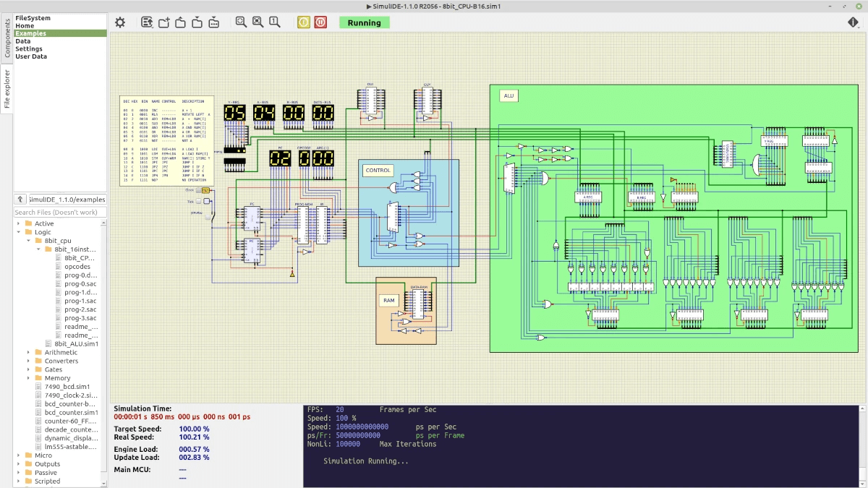Open the info icon at top right

[x=854, y=22]
